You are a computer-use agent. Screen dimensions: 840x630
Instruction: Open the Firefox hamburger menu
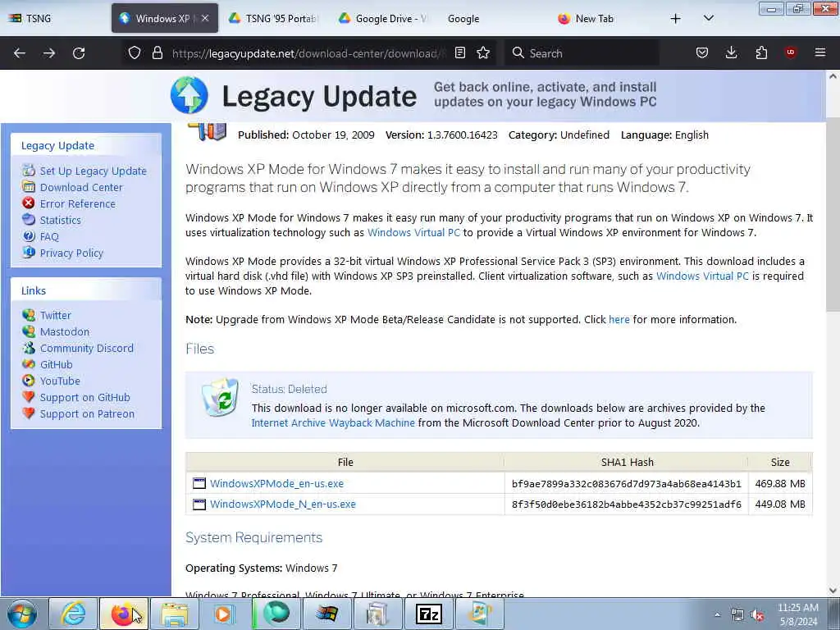(820, 52)
